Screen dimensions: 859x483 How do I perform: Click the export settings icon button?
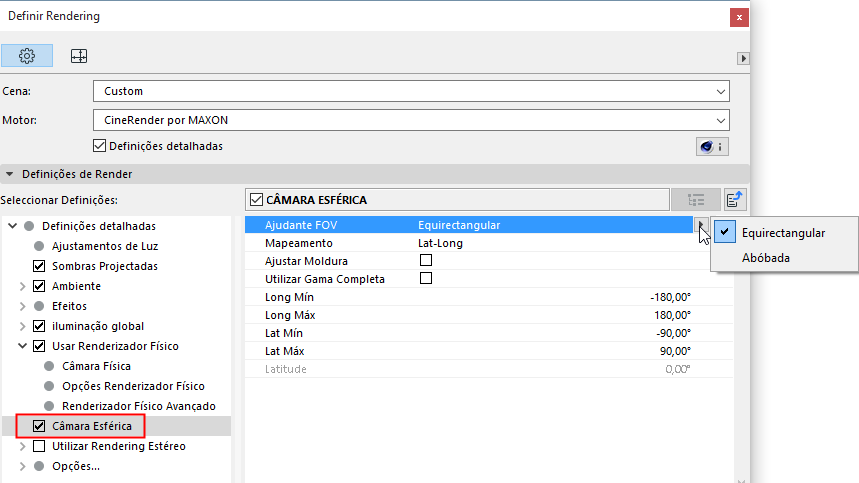(735, 200)
